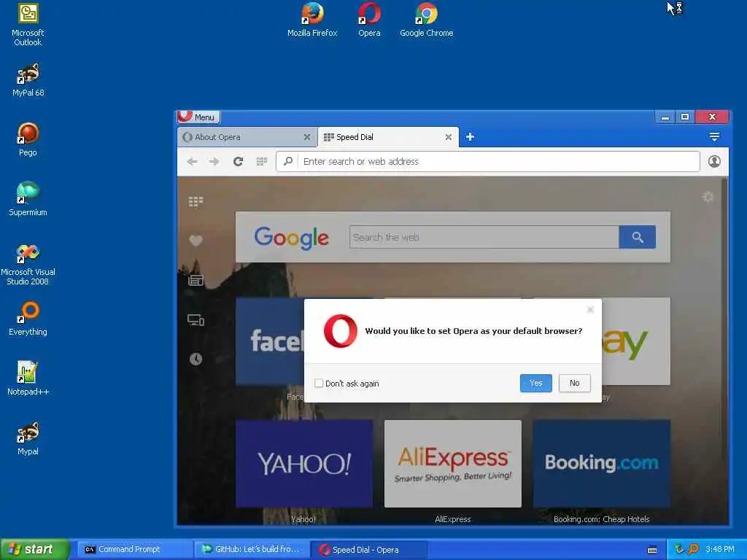Open synced Tabs icon in sidebar

tap(196, 320)
